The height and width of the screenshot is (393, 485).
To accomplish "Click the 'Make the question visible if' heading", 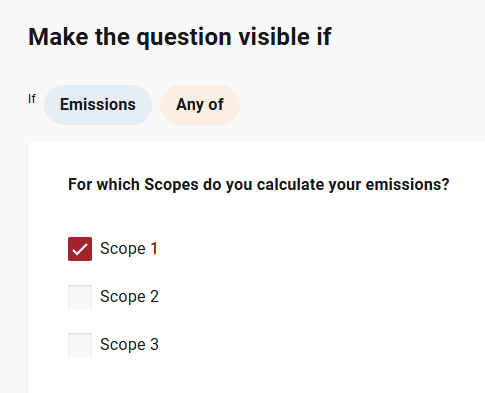I will tap(180, 37).
